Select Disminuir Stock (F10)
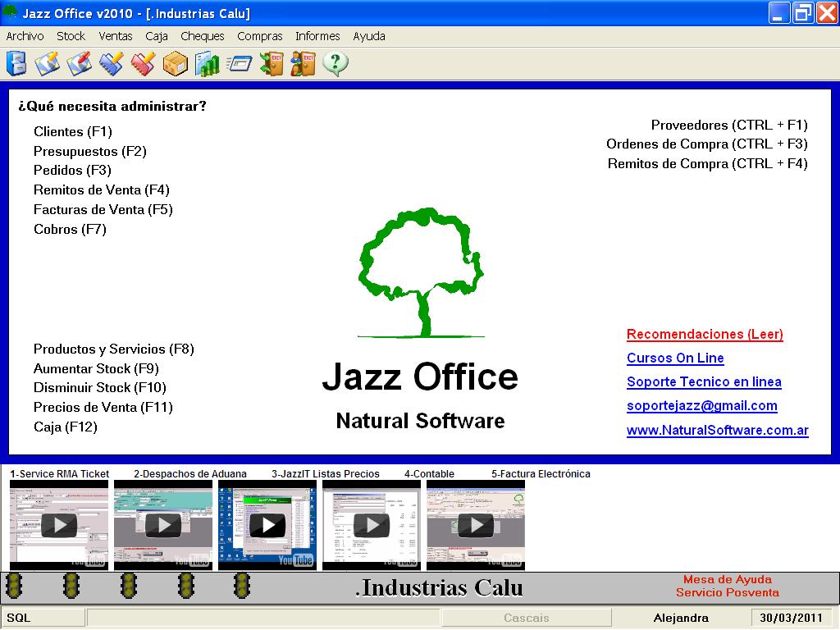The width and height of the screenshot is (840, 630). (99, 387)
